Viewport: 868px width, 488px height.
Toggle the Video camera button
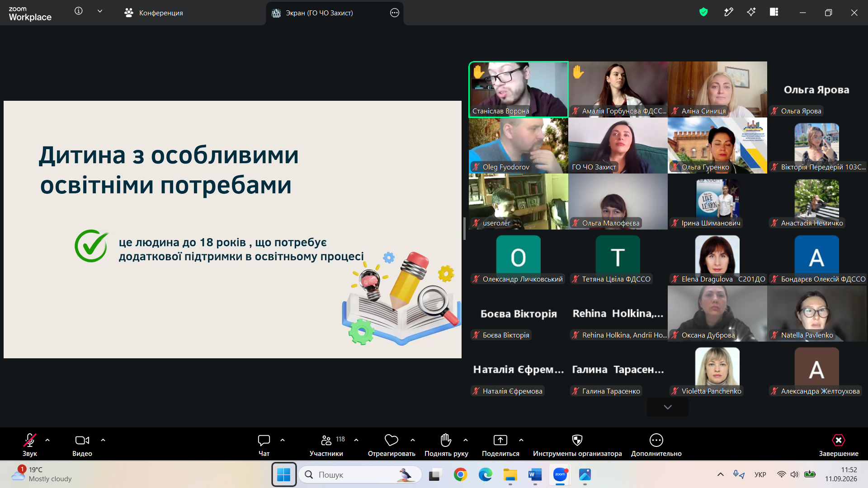click(x=82, y=445)
